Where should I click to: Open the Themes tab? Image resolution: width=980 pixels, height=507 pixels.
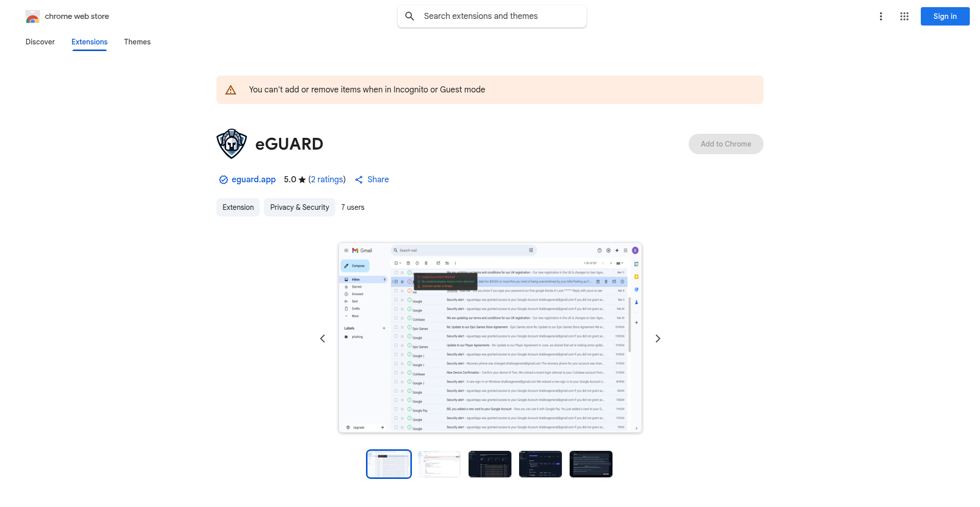[x=137, y=42]
